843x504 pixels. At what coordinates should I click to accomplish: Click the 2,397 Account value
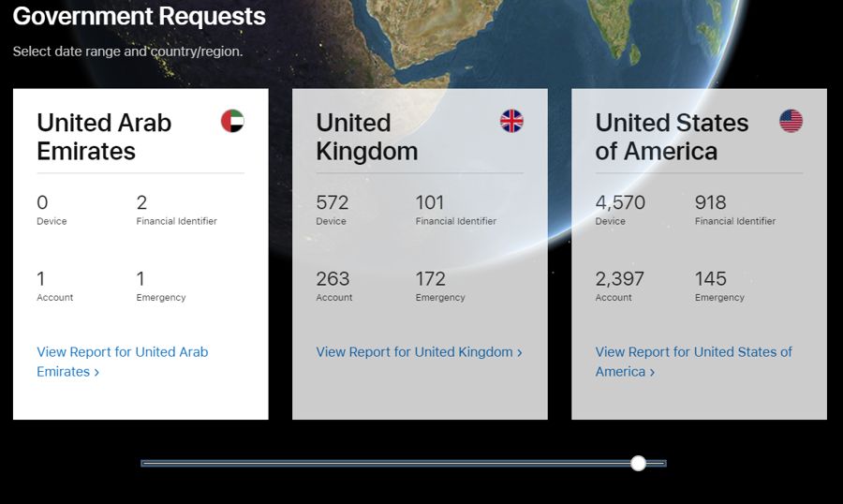click(619, 279)
